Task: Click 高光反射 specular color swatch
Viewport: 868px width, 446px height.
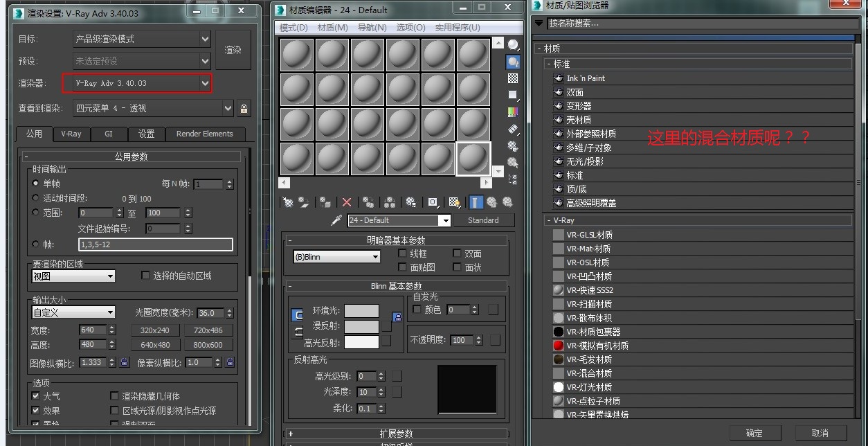Action: point(361,342)
